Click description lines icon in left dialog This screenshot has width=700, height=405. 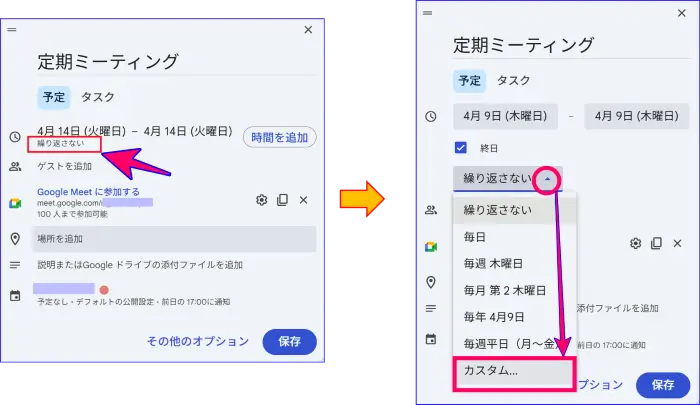click(15, 265)
